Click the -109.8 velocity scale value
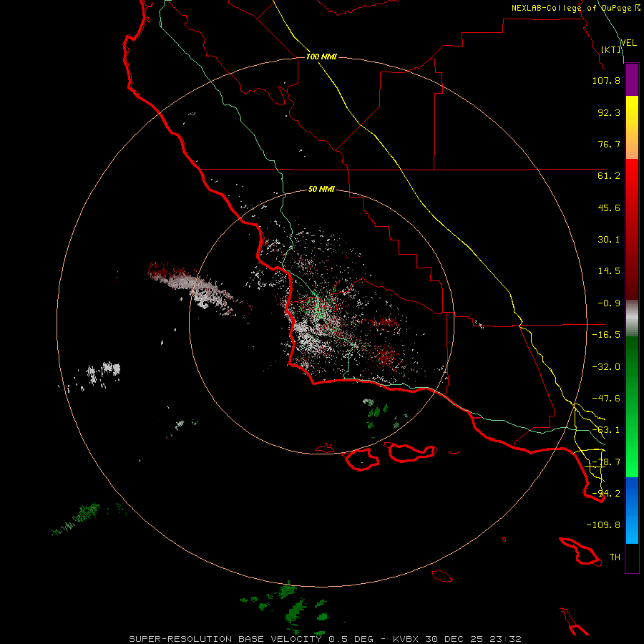Image resolution: width=644 pixels, height=644 pixels. (x=603, y=525)
